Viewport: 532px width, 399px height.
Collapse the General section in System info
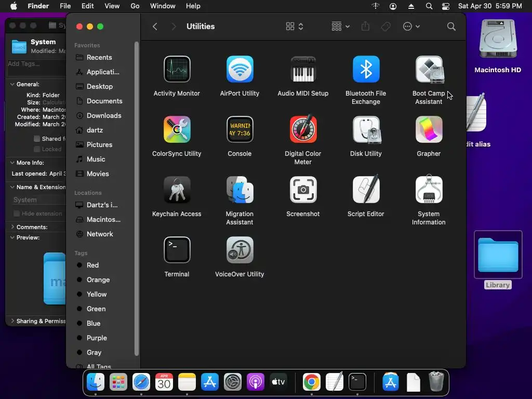coord(12,84)
